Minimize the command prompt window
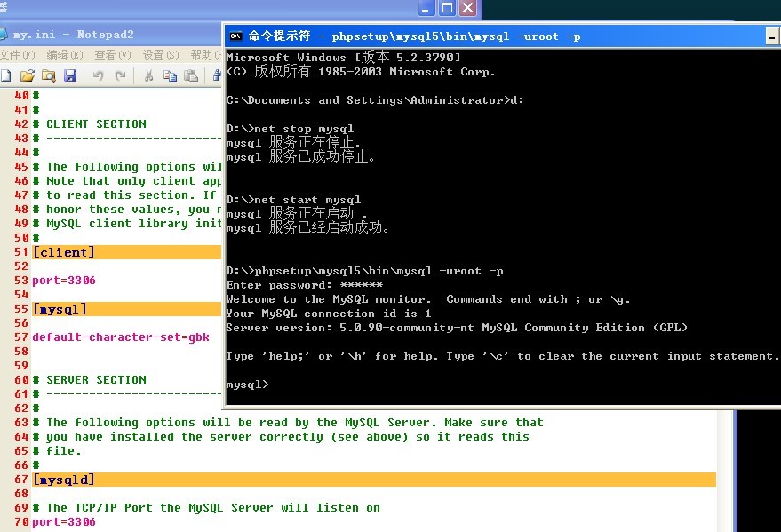Image resolution: width=781 pixels, height=532 pixels. (x=771, y=36)
